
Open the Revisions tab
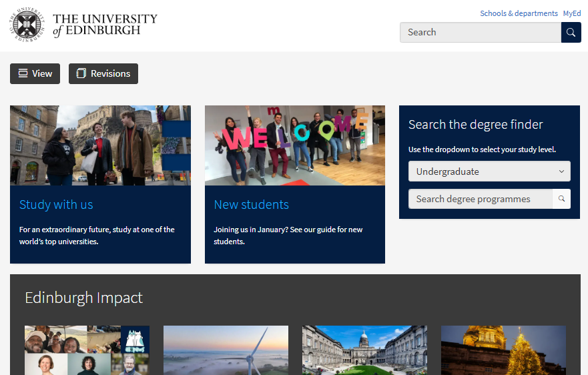pyautogui.click(x=103, y=73)
